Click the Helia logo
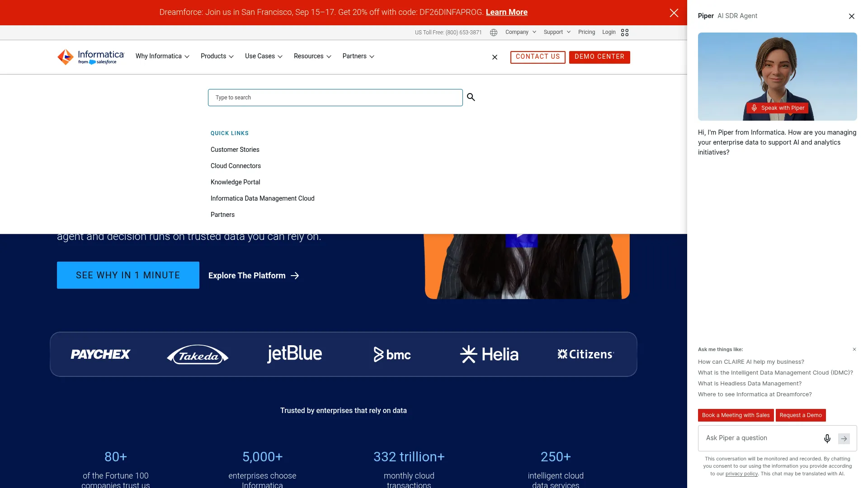868x488 pixels. tap(489, 354)
